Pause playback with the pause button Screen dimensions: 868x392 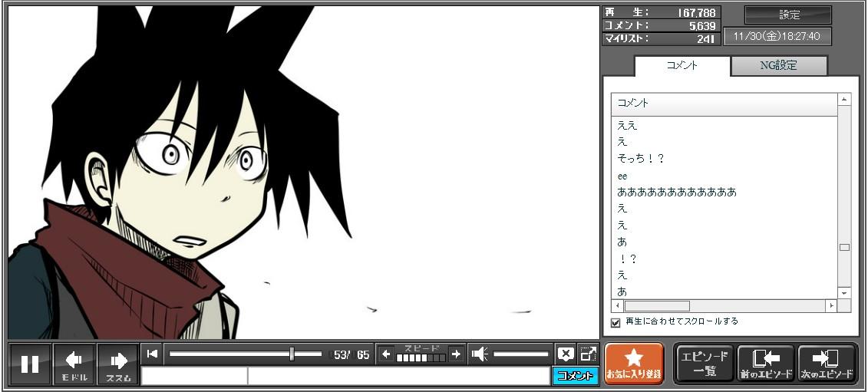(30, 364)
